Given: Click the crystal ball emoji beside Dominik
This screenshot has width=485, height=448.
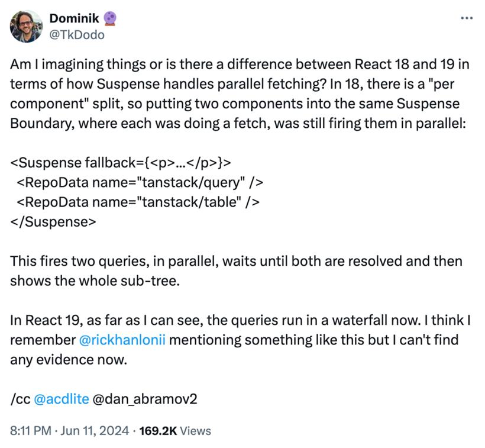Looking at the screenshot, I should (x=110, y=18).
